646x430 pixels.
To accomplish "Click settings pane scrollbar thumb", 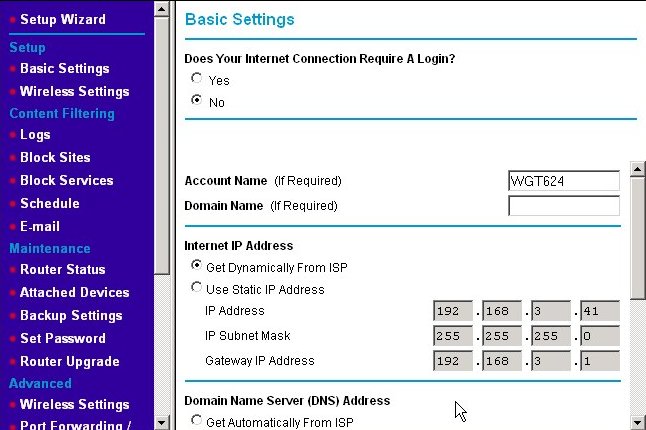I will coord(638,238).
